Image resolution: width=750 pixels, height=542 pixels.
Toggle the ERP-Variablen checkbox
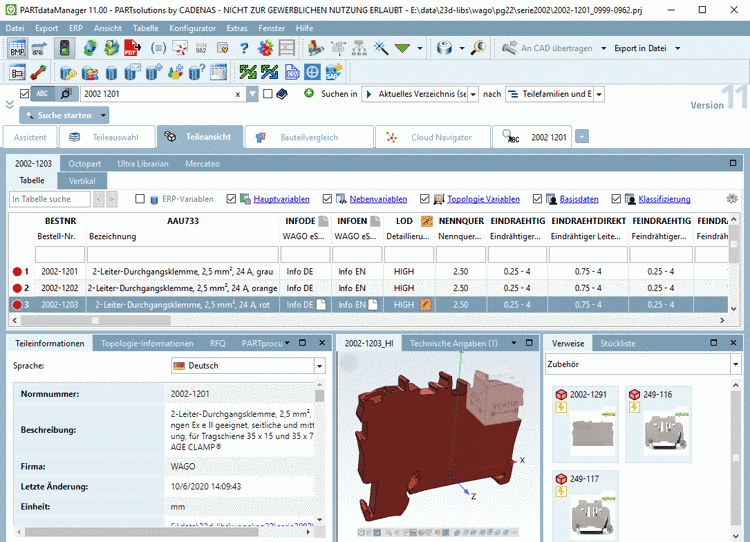tap(140, 199)
